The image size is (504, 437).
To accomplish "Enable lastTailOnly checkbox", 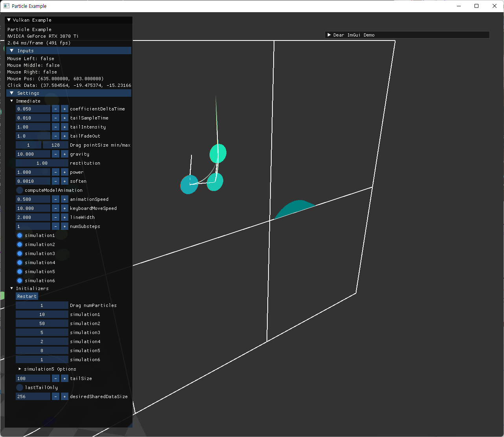I will point(19,387).
